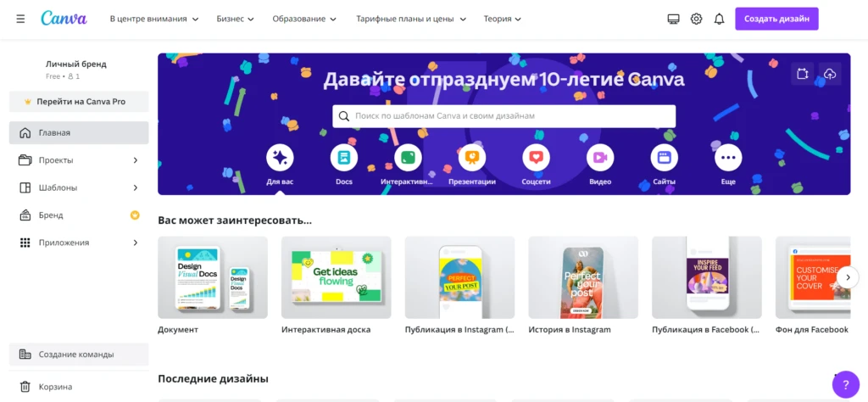Click the building icon beside Создание команды
Viewport: 868px width, 402px height.
tap(25, 354)
